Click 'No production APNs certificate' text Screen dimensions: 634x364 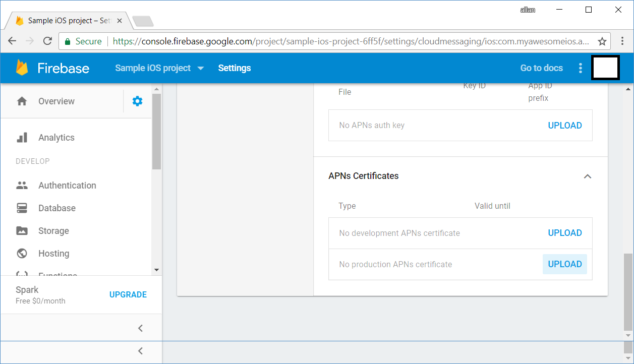395,264
